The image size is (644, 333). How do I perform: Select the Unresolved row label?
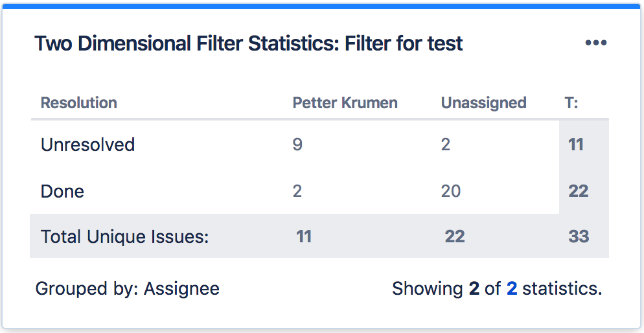[x=87, y=144]
